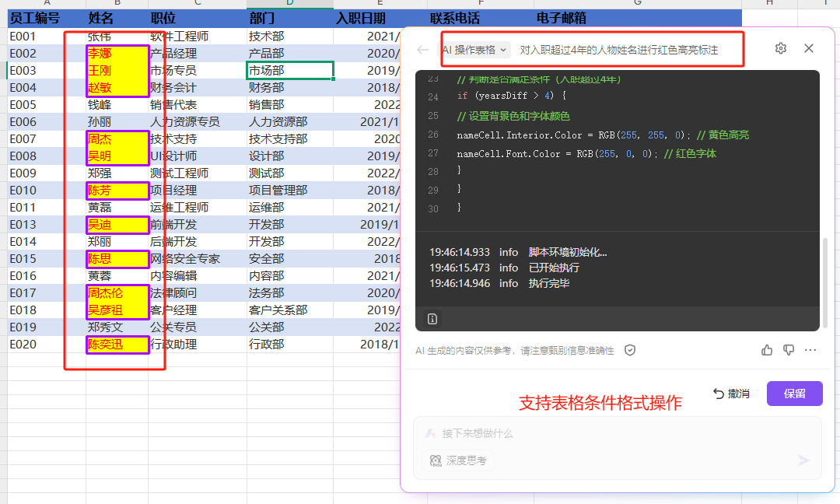
Task: Open the more options ellipsis
Action: [x=810, y=350]
